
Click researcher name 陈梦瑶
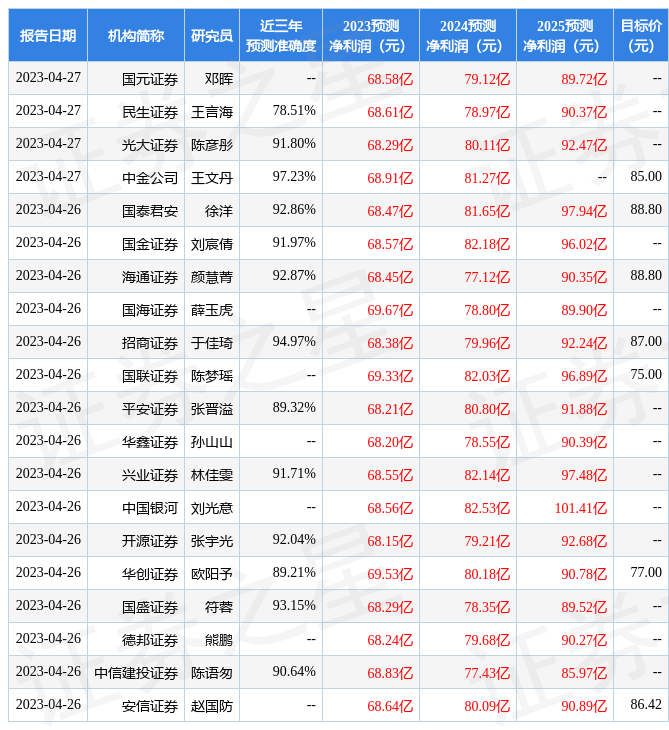[x=212, y=376]
